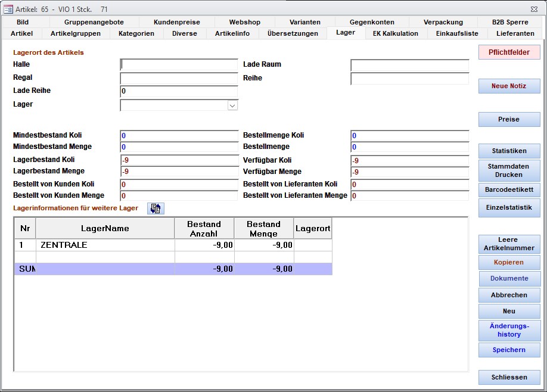Switch to the Artikelgruppen tab
This screenshot has height=392, width=547.
(x=76, y=33)
